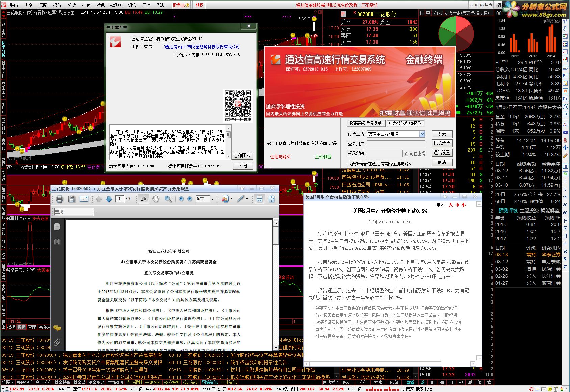Save the PDF document via floppy icon

[x=72, y=199]
